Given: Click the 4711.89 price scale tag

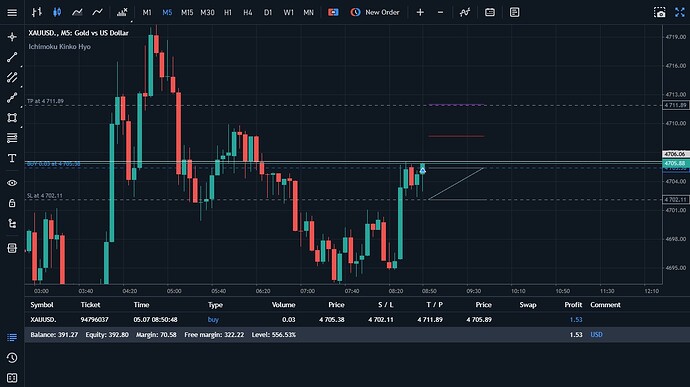Looking at the screenshot, I should [675, 105].
